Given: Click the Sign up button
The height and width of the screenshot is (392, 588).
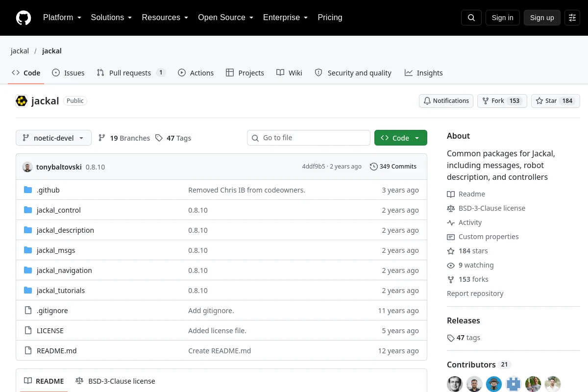Looking at the screenshot, I should pos(542,18).
